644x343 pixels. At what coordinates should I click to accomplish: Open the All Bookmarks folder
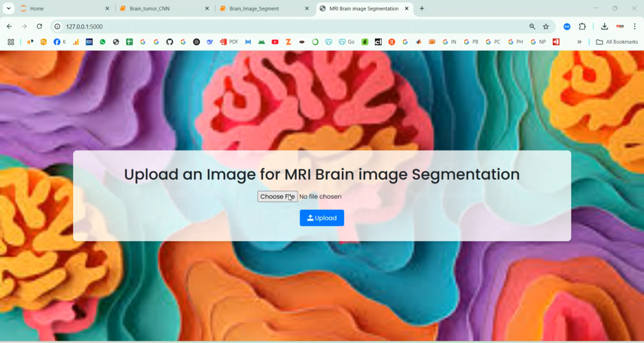[x=616, y=42]
